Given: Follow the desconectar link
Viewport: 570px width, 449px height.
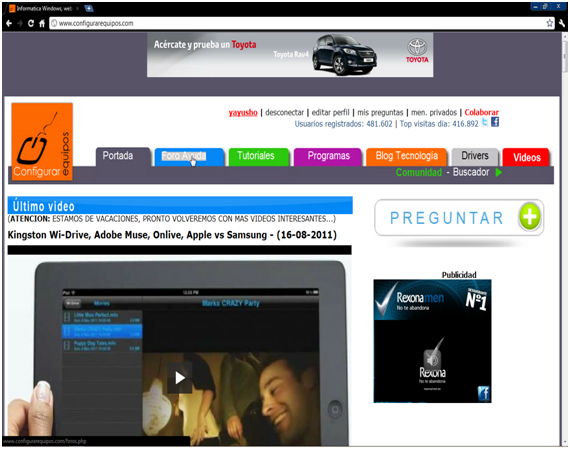Looking at the screenshot, I should click(x=284, y=112).
